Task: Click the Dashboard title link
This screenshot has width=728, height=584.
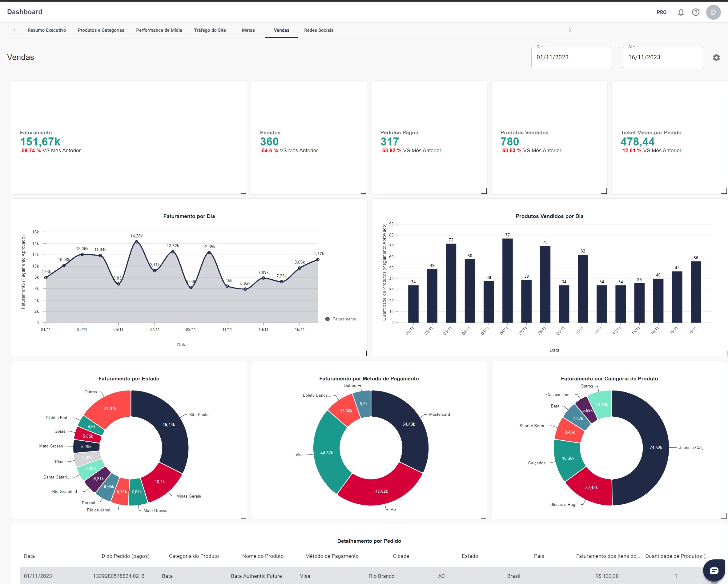Action: 25,12
